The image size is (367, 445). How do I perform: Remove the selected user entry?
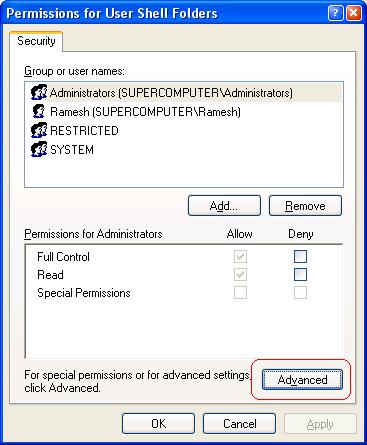point(305,206)
